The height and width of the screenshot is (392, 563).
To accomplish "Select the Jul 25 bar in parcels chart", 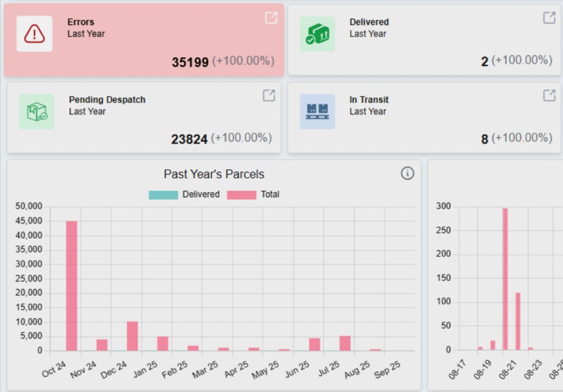I will pos(345,343).
